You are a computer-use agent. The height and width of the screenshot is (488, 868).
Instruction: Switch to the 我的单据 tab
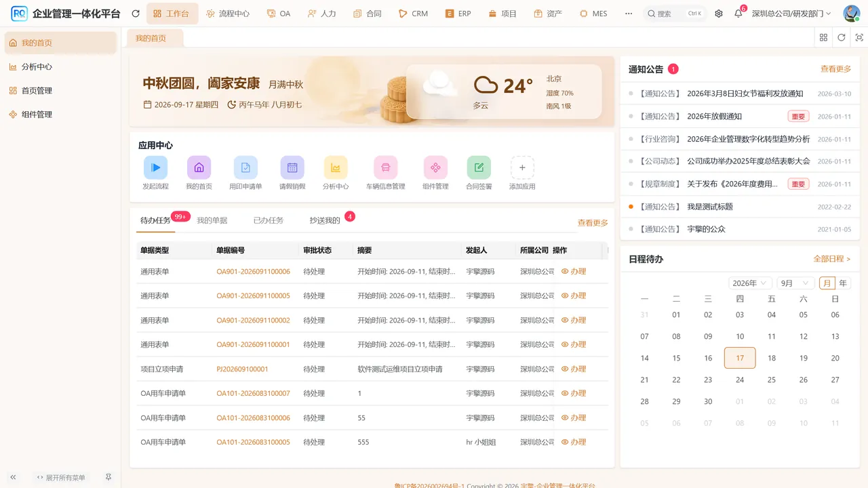212,220
